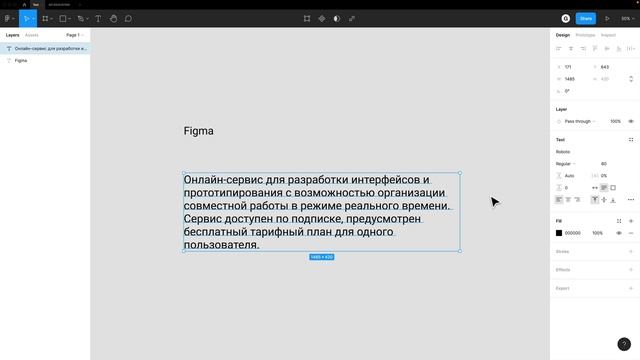Switch to the Inspect tab

coord(608,35)
